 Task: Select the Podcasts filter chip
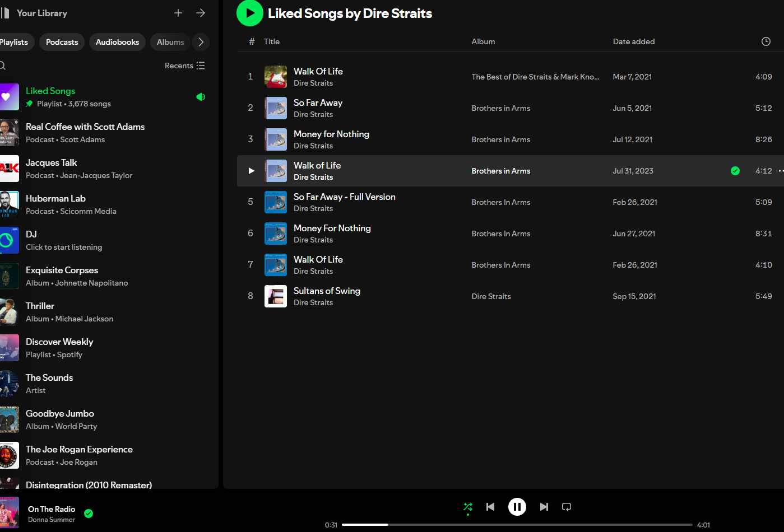tap(62, 42)
